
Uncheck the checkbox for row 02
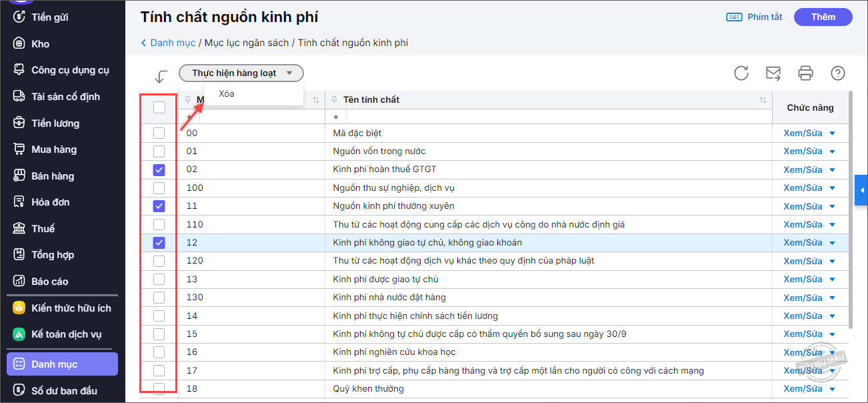tap(159, 169)
